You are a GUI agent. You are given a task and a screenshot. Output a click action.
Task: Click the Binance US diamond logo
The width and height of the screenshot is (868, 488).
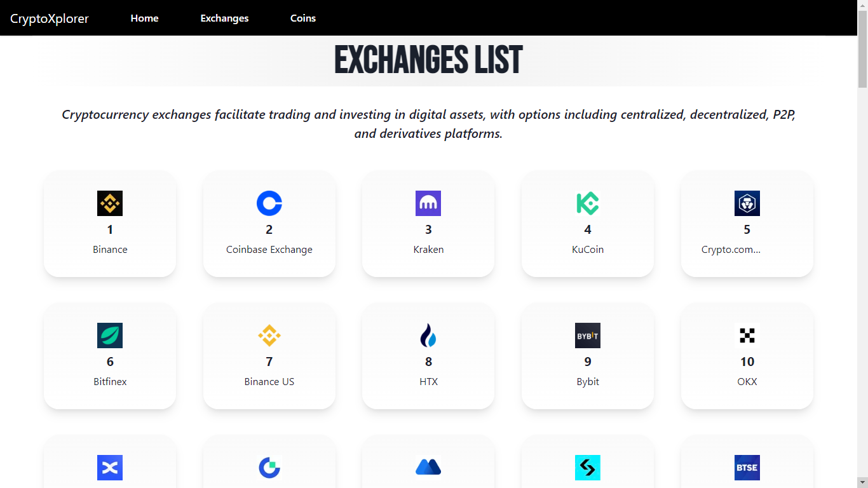click(269, 335)
